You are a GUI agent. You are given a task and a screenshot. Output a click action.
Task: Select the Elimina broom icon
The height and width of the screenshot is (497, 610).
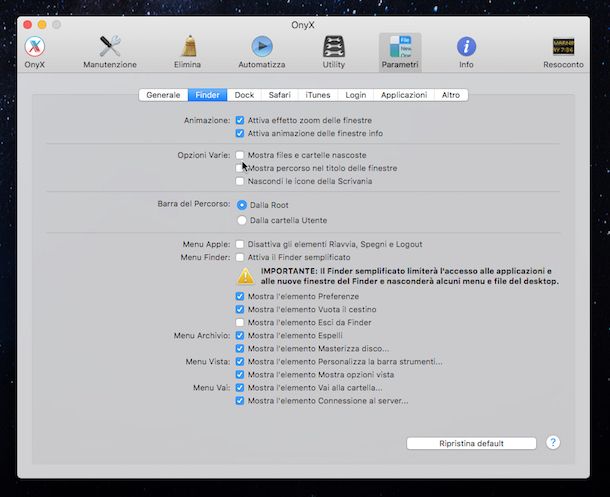coord(189,46)
